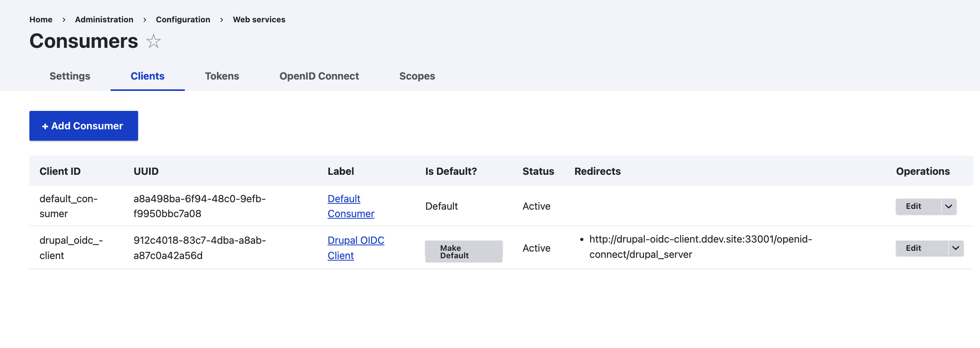View the Scopes tab
Image resolution: width=980 pixels, height=348 pixels.
(417, 76)
